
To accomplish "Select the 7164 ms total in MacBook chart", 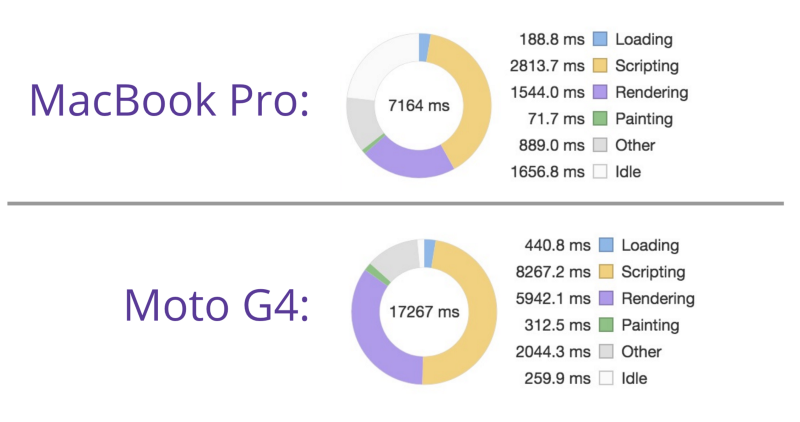I will pyautogui.click(x=419, y=106).
